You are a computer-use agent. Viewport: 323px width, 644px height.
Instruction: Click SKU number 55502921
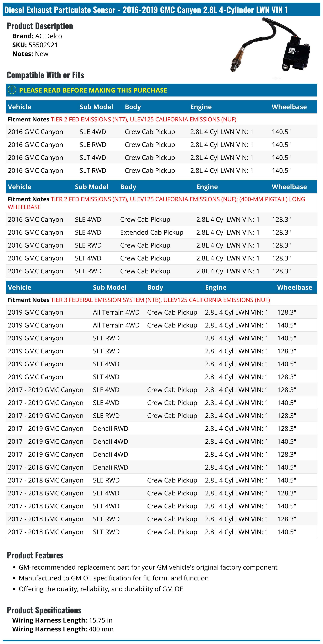tap(43, 45)
